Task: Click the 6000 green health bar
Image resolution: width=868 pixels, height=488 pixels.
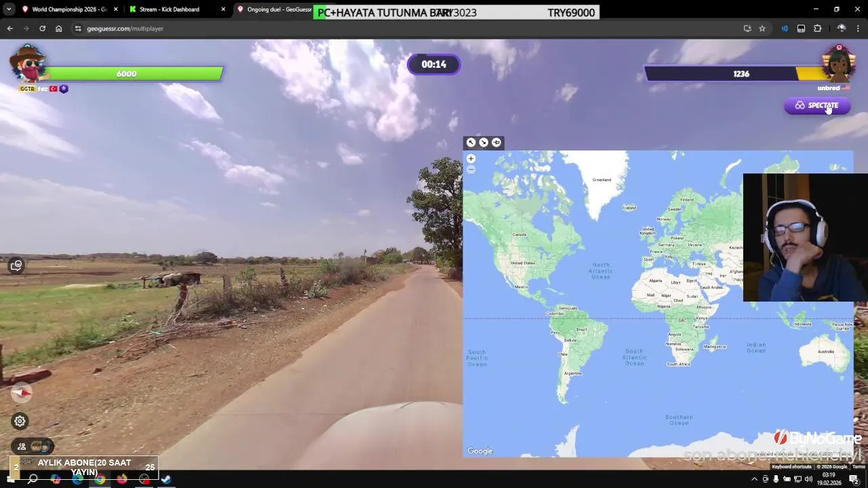Action: [127, 74]
